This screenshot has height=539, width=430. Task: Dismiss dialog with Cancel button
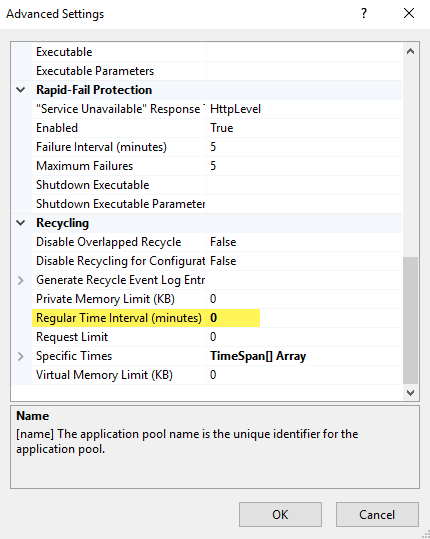[x=377, y=514]
